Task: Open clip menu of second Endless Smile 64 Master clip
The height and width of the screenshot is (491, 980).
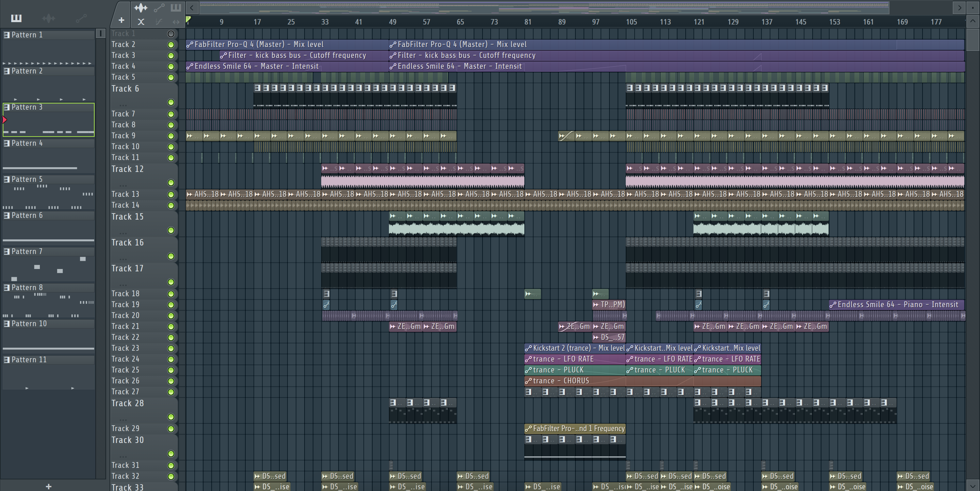Action: [393, 66]
